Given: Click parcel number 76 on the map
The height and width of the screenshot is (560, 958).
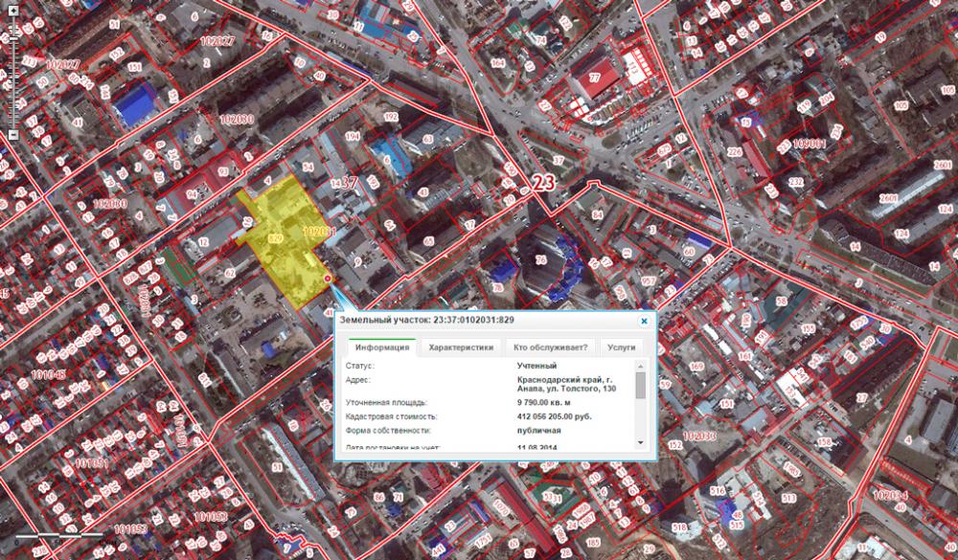Looking at the screenshot, I should click(x=540, y=259).
